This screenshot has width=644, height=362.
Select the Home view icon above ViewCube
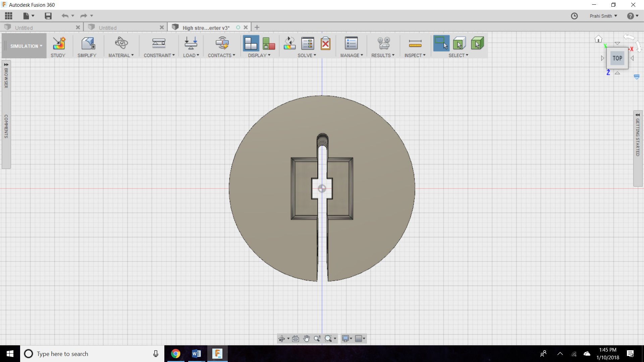pyautogui.click(x=598, y=39)
